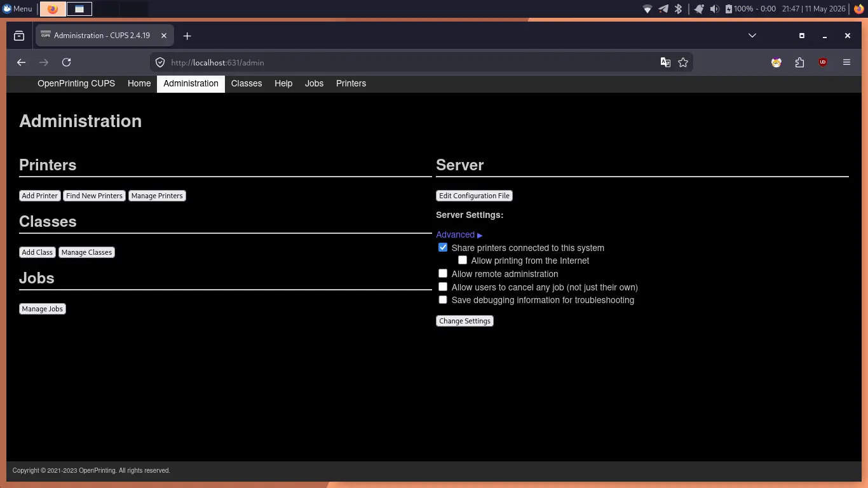Open the Jobs nav tab
Screen dimensions: 868x488
[x=314, y=84]
